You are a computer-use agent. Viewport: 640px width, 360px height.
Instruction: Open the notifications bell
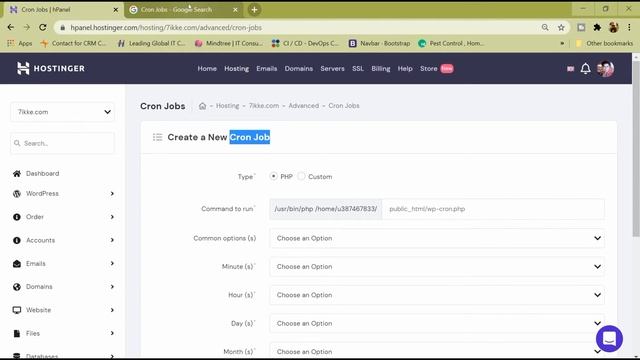click(585, 69)
